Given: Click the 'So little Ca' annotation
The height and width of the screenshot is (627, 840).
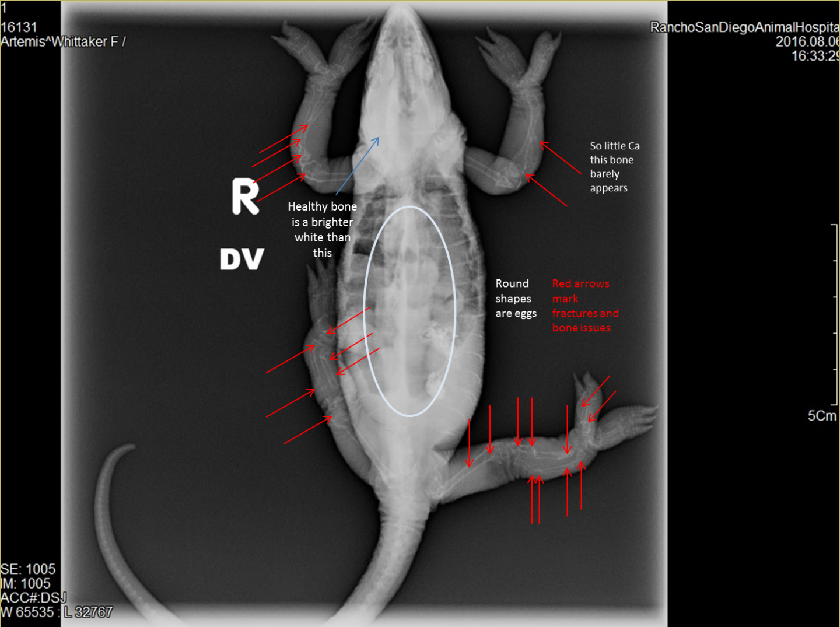Looking at the screenshot, I should coord(614,167).
